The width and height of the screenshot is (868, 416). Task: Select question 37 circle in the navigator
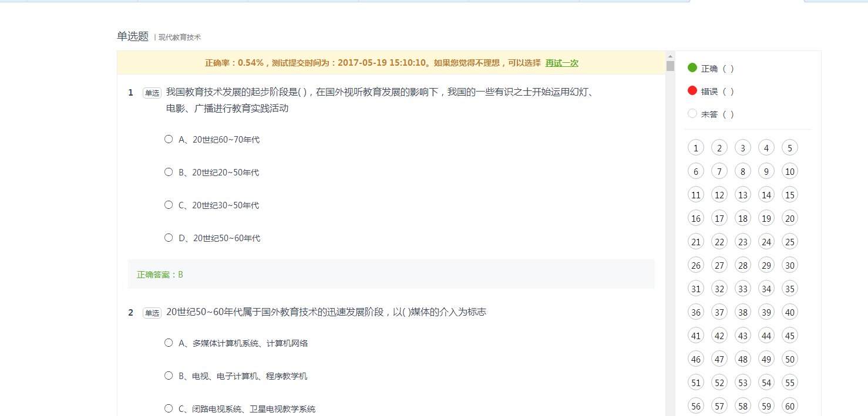pos(719,312)
